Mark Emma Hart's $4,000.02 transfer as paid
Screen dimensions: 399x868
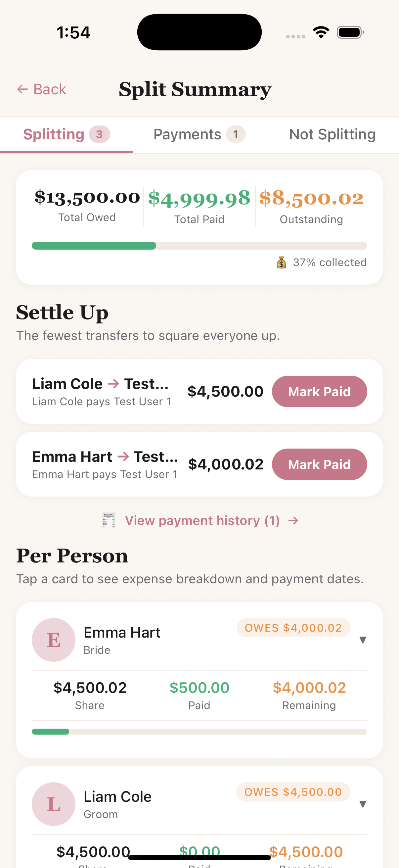pyautogui.click(x=319, y=464)
